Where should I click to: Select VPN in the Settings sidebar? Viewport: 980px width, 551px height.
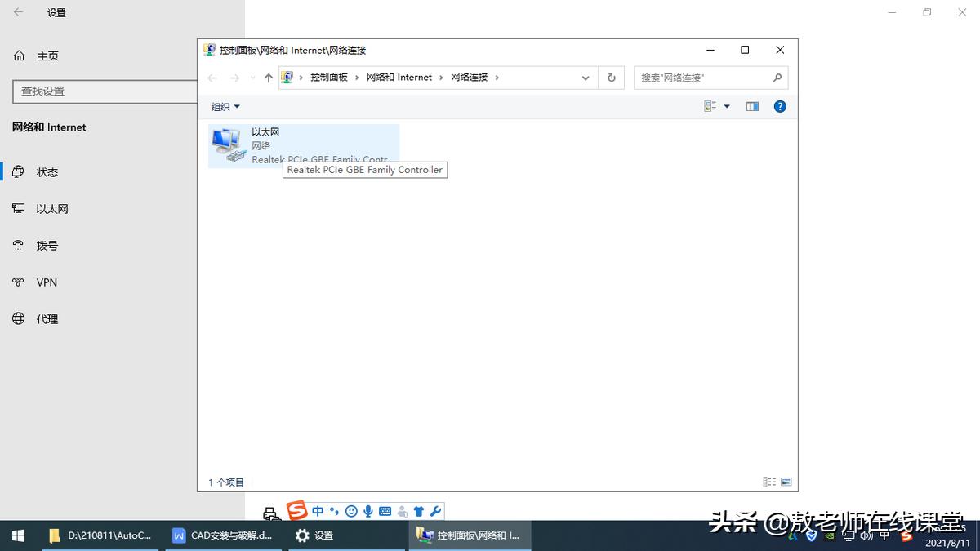click(x=46, y=282)
